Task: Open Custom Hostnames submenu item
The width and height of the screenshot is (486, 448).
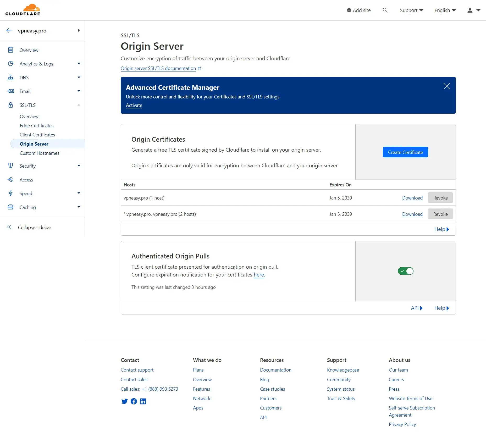Action: 40,153
